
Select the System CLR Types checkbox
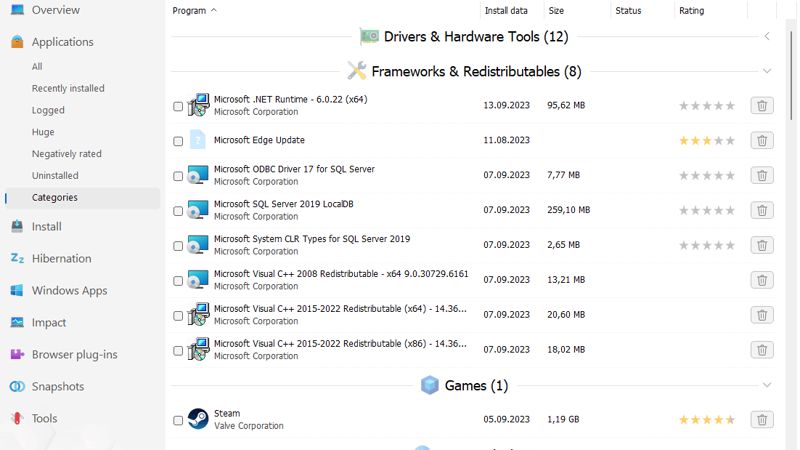pos(178,246)
